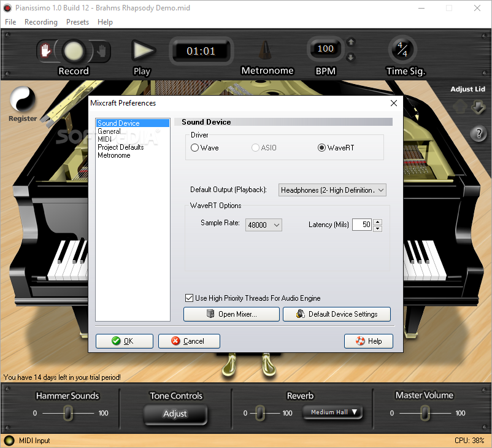Raise the piano lid with up arrow
This screenshot has height=448, width=492.
tap(460, 107)
